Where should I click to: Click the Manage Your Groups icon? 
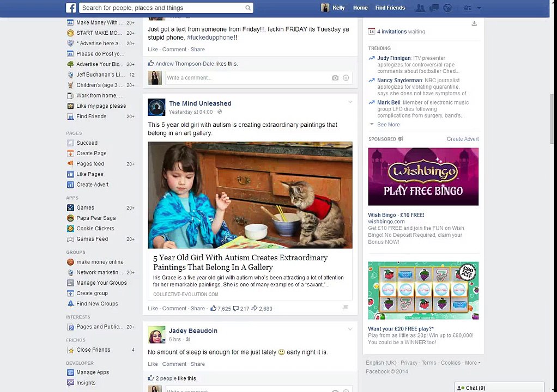pyautogui.click(x=70, y=283)
